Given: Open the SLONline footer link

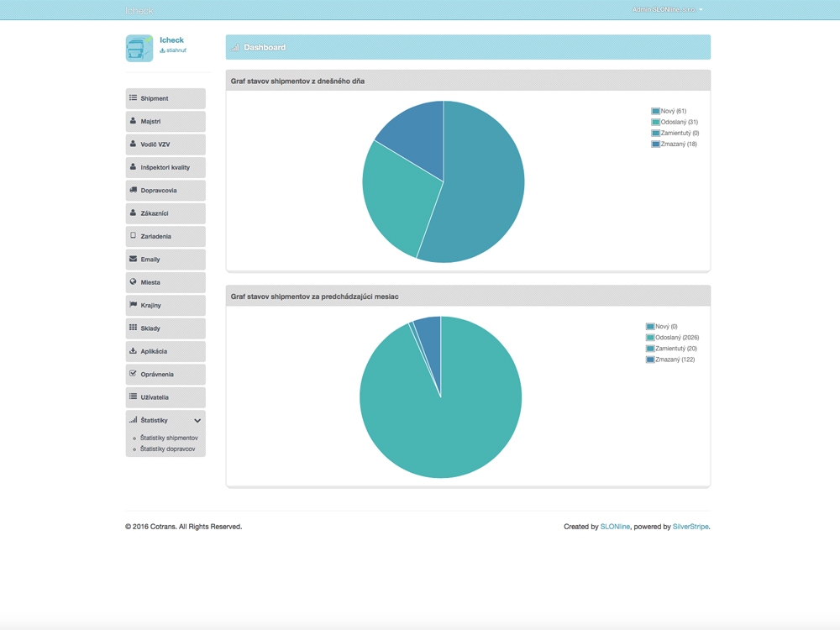Looking at the screenshot, I should click(615, 527).
